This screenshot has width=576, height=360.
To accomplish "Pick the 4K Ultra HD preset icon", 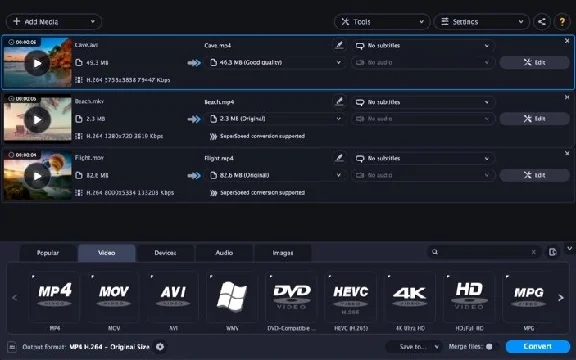I will coord(410,297).
